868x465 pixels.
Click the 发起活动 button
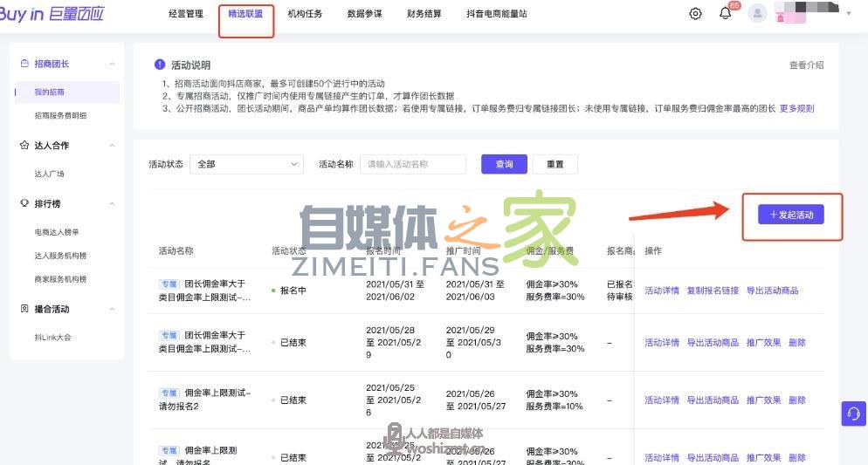pyautogui.click(x=791, y=215)
